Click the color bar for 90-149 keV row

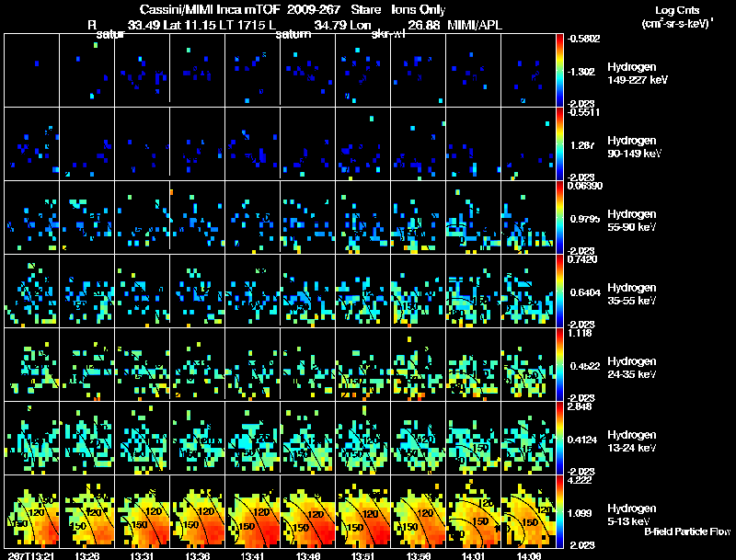559,144
